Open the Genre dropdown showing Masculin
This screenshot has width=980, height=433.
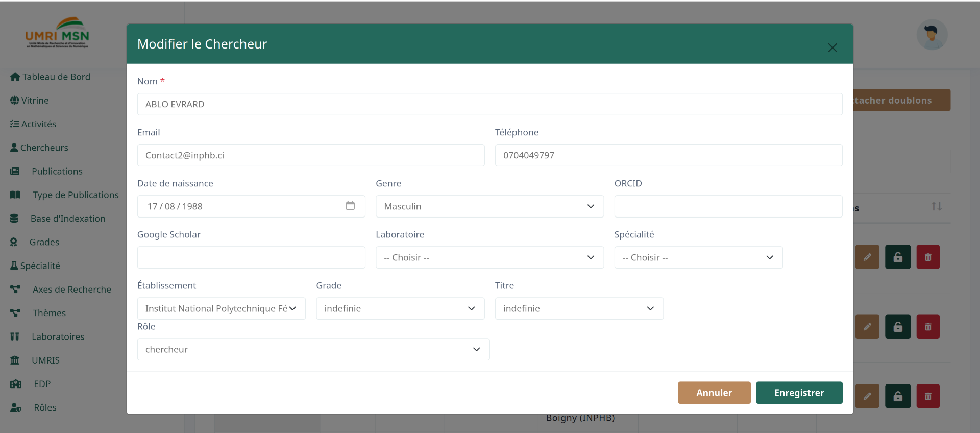click(x=489, y=206)
